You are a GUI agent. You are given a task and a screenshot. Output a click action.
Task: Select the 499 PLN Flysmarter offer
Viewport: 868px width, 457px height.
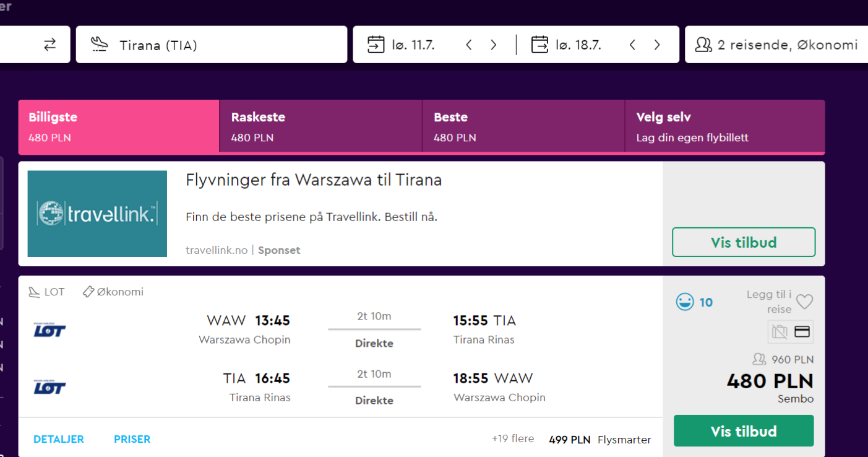click(600, 440)
